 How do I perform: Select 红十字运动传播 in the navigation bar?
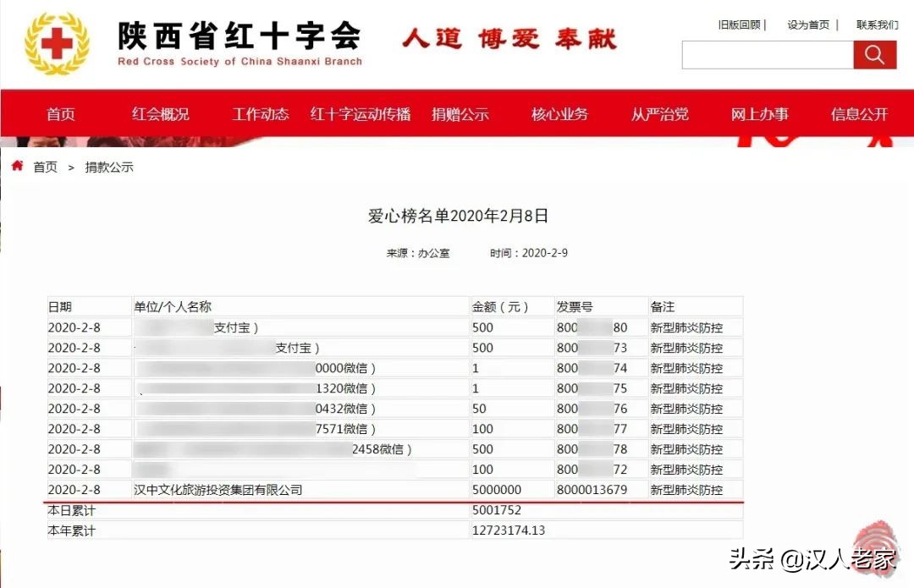tap(361, 113)
